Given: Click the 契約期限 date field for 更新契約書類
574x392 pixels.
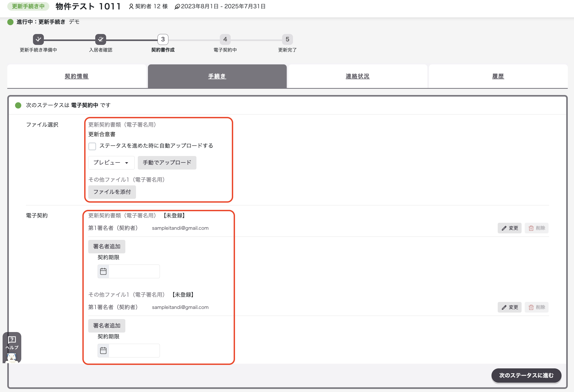Looking at the screenshot, I should (x=129, y=271).
